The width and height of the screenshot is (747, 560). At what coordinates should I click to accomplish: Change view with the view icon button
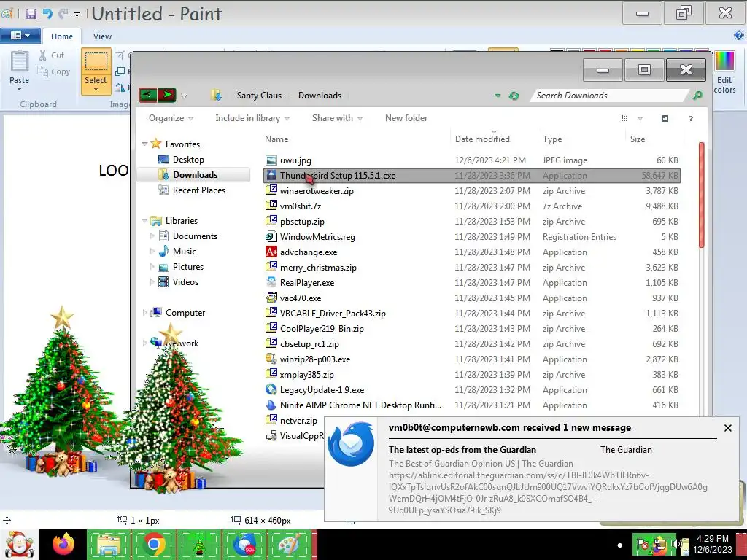coord(624,118)
